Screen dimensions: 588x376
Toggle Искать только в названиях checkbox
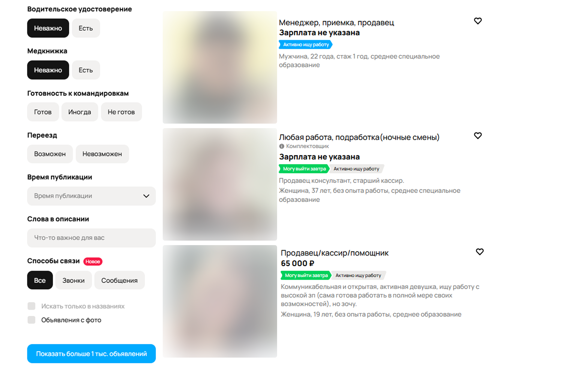click(x=31, y=306)
